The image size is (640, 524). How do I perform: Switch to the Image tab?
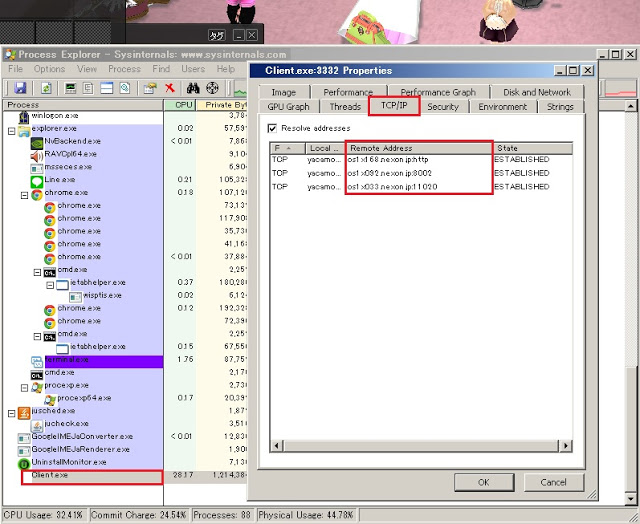(x=284, y=92)
